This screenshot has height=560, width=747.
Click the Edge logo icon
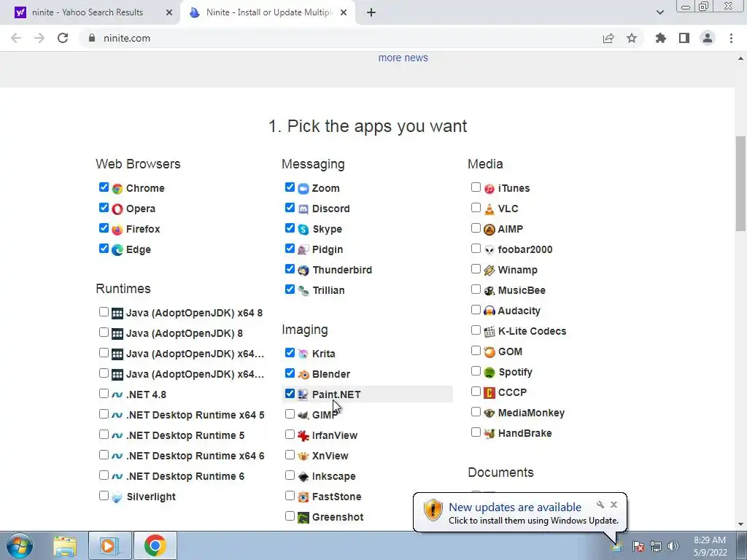[x=117, y=250]
